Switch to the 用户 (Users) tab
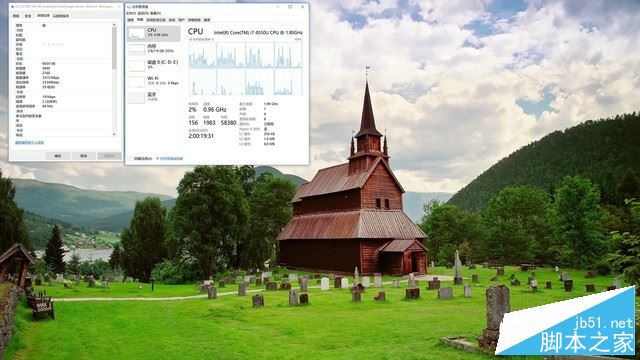 point(182,20)
